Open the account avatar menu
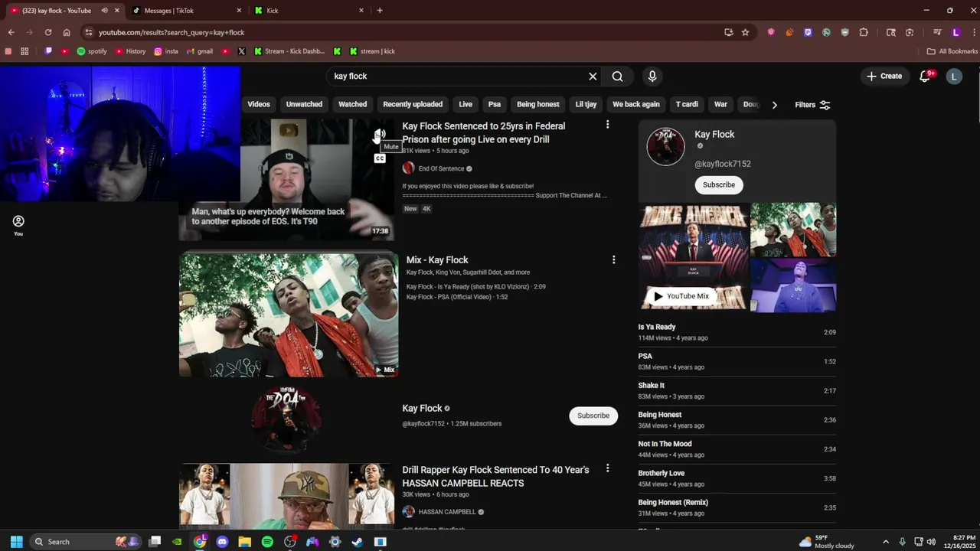 coord(954,76)
